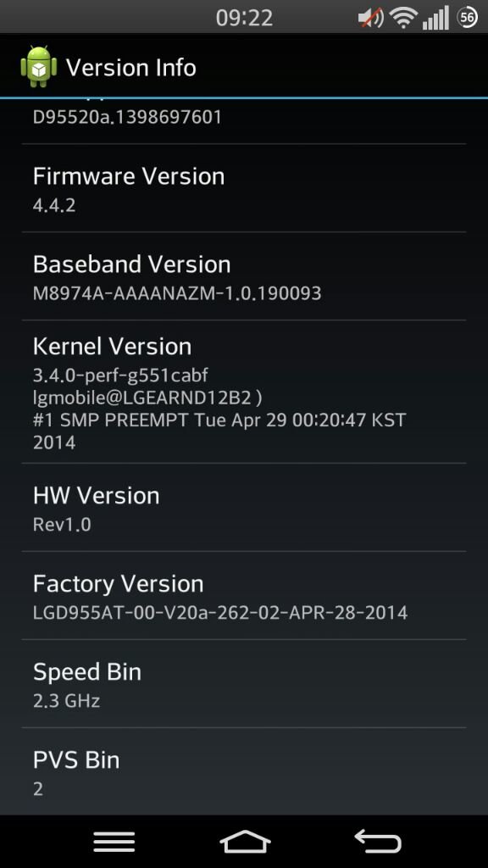The width and height of the screenshot is (488, 868).
Task: Tap the Home navigation icon
Action: [x=245, y=842]
